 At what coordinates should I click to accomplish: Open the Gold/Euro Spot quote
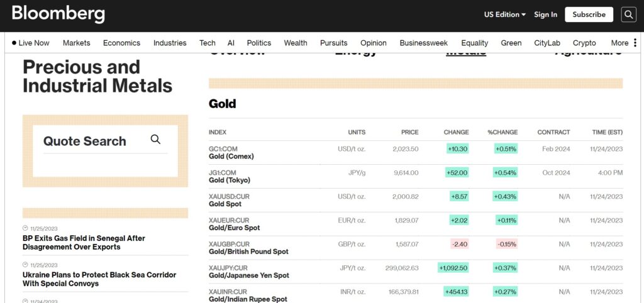pos(234,224)
